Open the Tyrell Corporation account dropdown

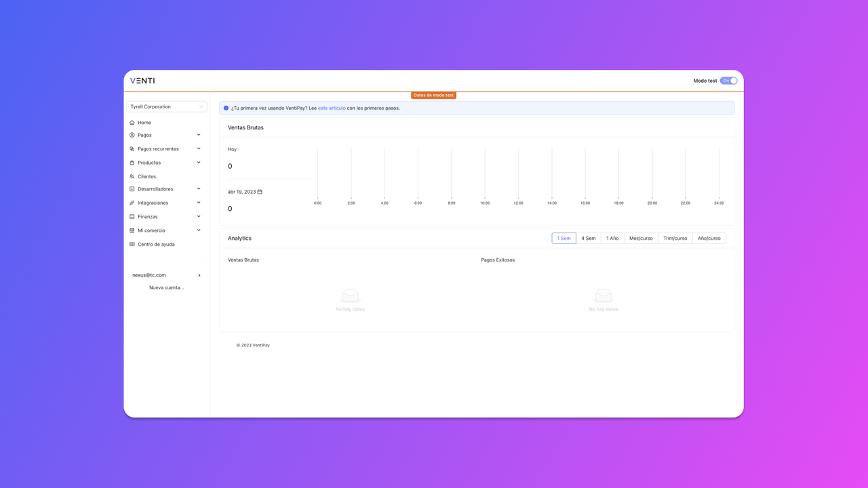[167, 106]
